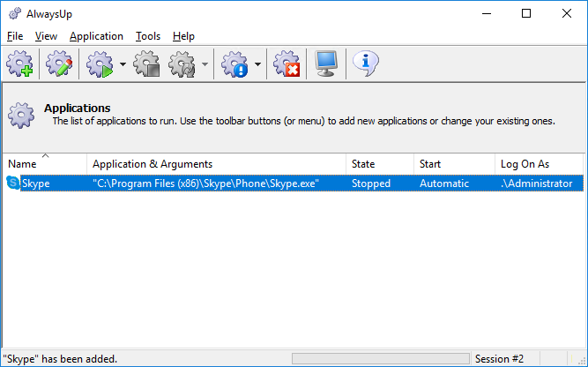Click the Skype.exe path cell
This screenshot has height=367, width=588.
[x=206, y=183]
